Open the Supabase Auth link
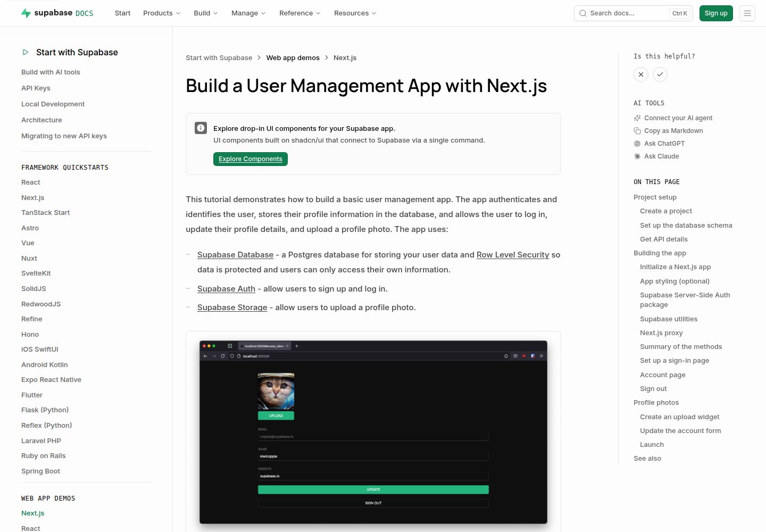The width and height of the screenshot is (766, 532). [226, 289]
